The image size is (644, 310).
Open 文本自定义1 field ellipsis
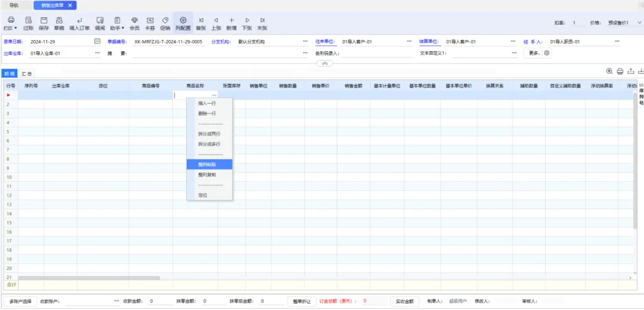[514, 53]
